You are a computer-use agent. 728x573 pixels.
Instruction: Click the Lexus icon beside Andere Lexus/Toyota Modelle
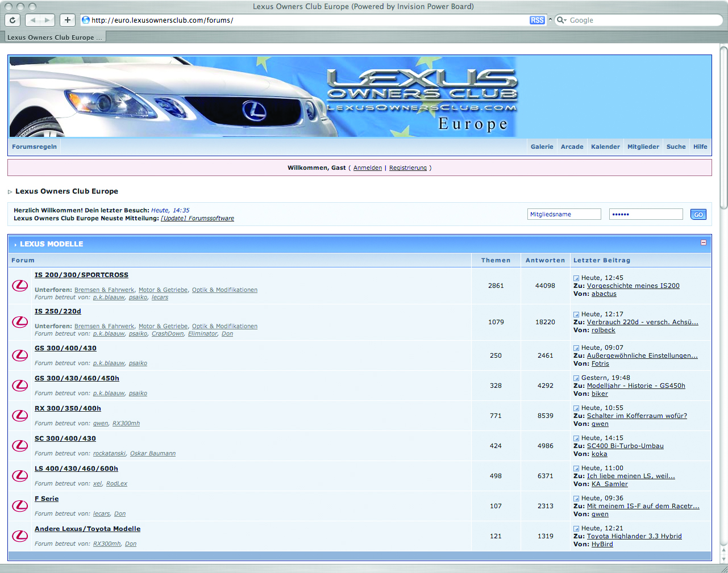[x=20, y=536]
